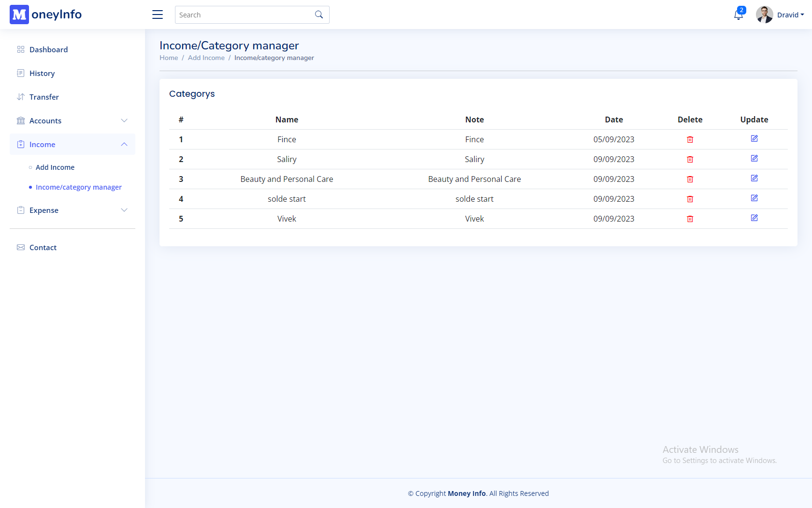Edit the solde start category
The image size is (812, 508).
pyautogui.click(x=754, y=198)
